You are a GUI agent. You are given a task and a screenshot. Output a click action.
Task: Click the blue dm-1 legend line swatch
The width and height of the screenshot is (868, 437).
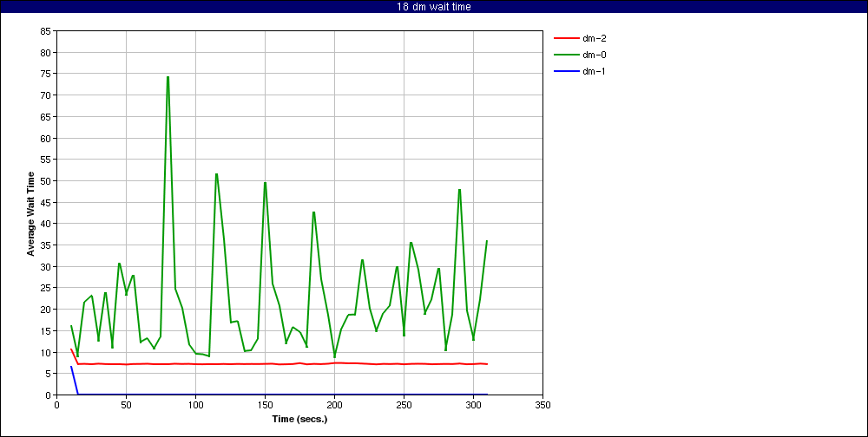[x=565, y=71]
